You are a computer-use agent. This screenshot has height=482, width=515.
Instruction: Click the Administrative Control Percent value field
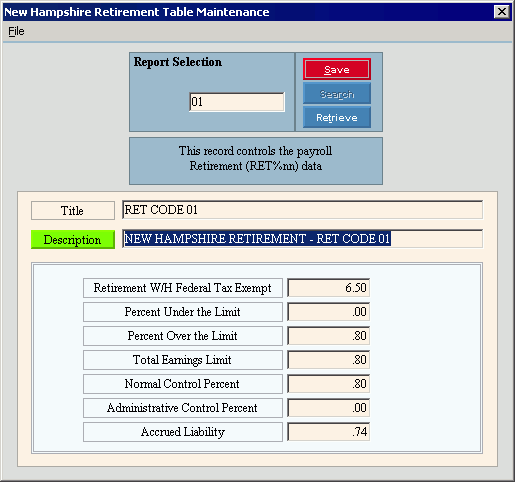328,408
